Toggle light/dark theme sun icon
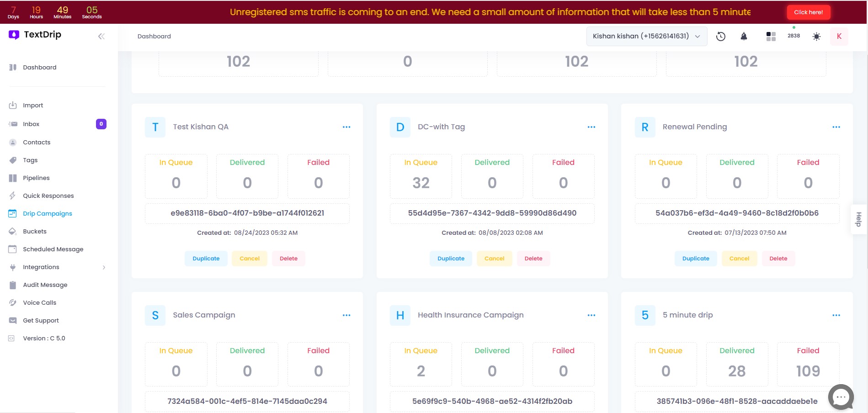The height and width of the screenshot is (413, 868). click(x=816, y=37)
